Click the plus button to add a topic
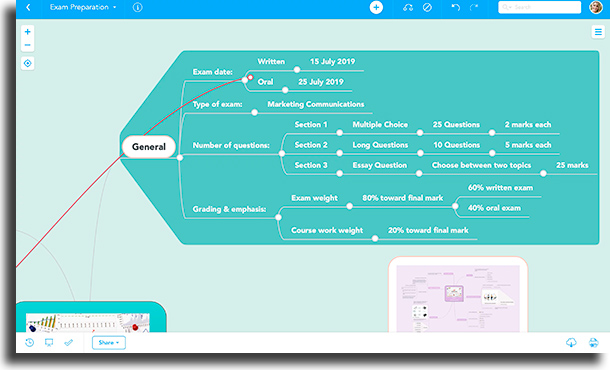The width and height of the screenshot is (610, 370). tap(376, 7)
